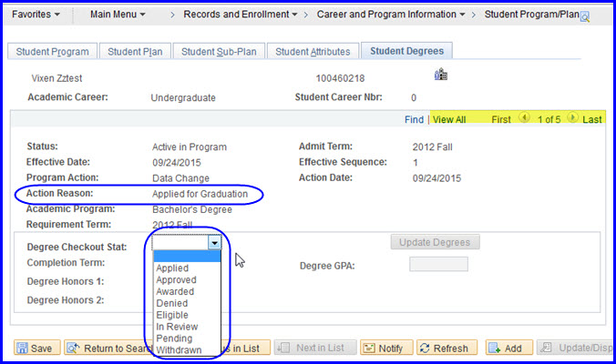Click the Update Degrees button
Image resolution: width=616 pixels, height=364 pixels.
pos(435,242)
